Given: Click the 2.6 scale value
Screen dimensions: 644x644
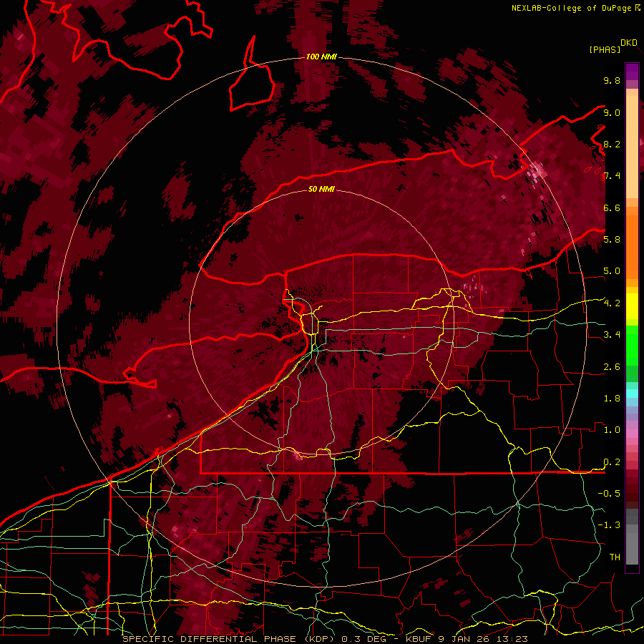Looking at the screenshot, I should tap(612, 367).
